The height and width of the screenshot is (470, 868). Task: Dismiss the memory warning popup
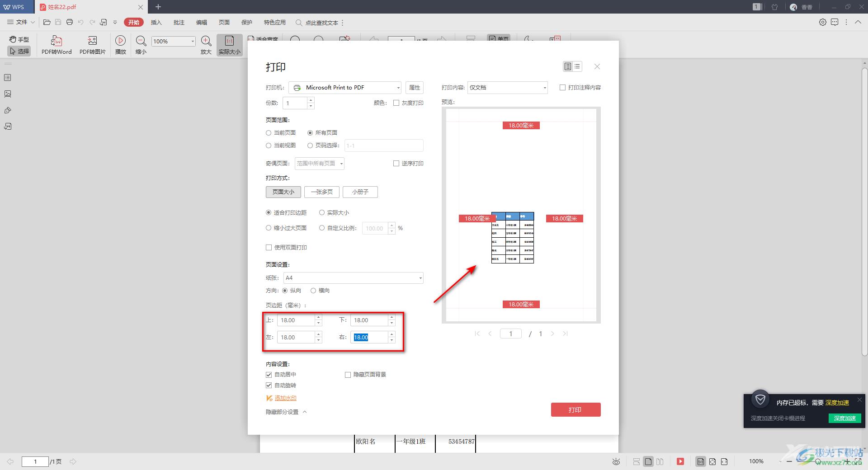pos(859,399)
